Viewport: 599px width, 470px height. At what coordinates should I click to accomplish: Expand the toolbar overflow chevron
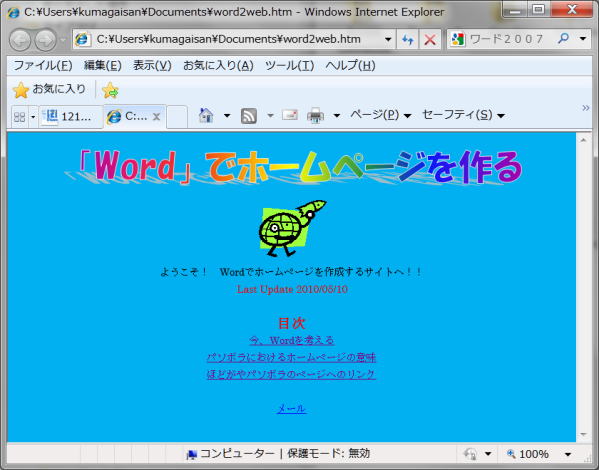coord(585,108)
